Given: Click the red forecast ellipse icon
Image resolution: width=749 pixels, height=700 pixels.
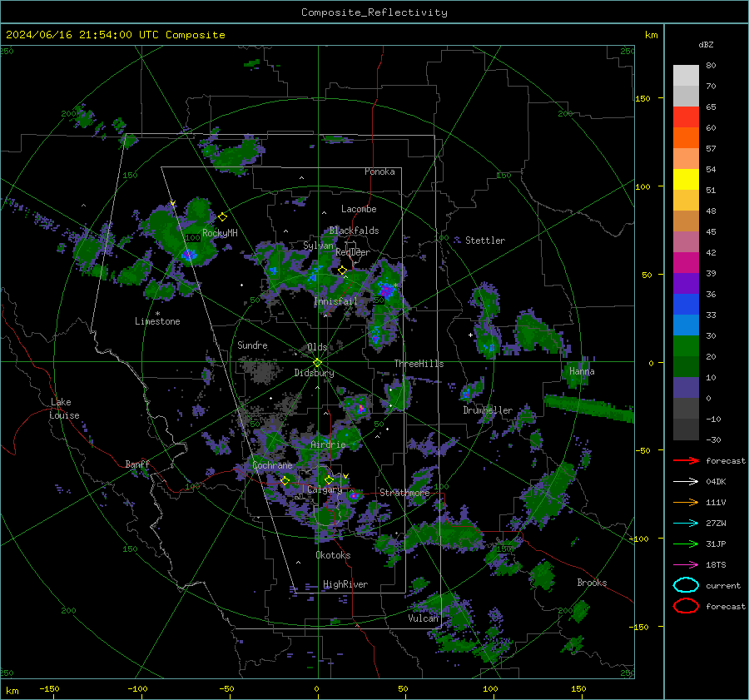Looking at the screenshot, I should pyautogui.click(x=686, y=606).
